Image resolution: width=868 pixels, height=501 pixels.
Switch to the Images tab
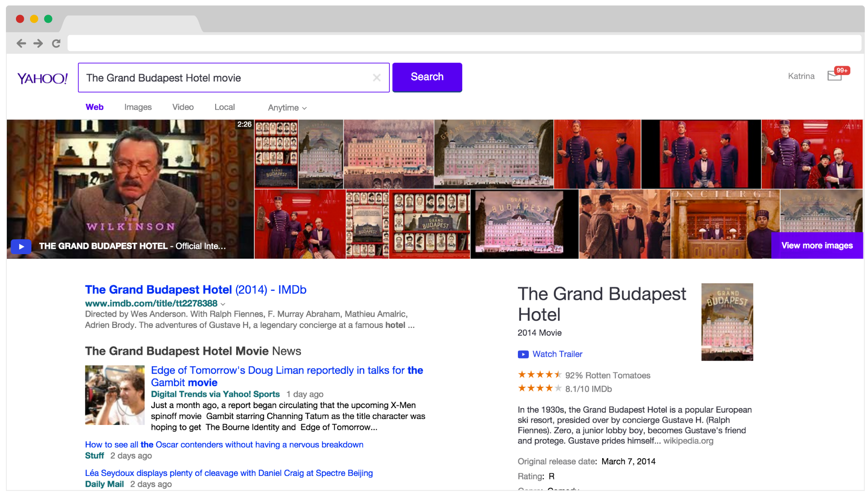click(138, 107)
